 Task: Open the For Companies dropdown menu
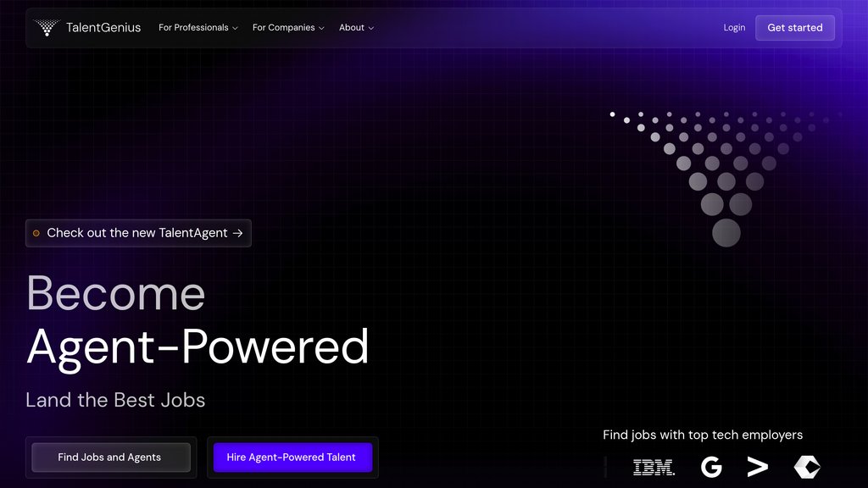(x=288, y=28)
